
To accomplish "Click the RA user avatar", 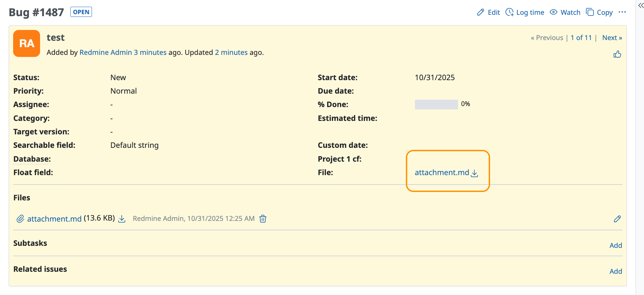I will [x=27, y=43].
